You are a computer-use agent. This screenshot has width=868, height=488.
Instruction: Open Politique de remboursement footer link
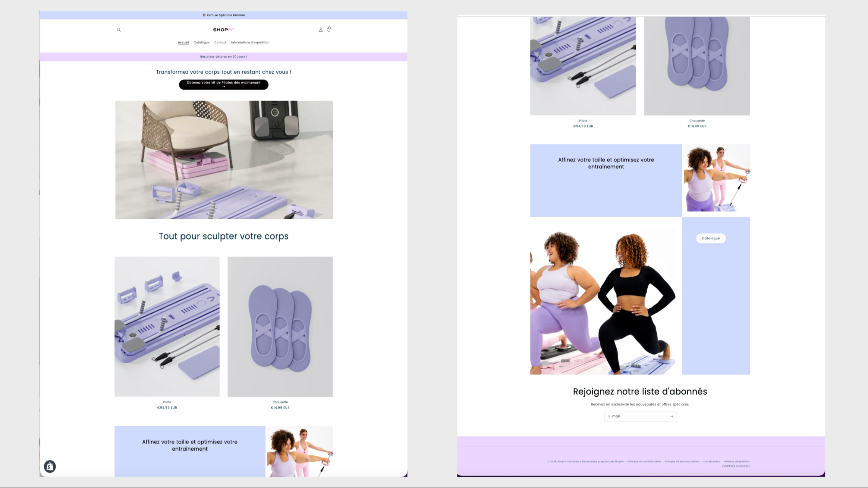pyautogui.click(x=682, y=461)
